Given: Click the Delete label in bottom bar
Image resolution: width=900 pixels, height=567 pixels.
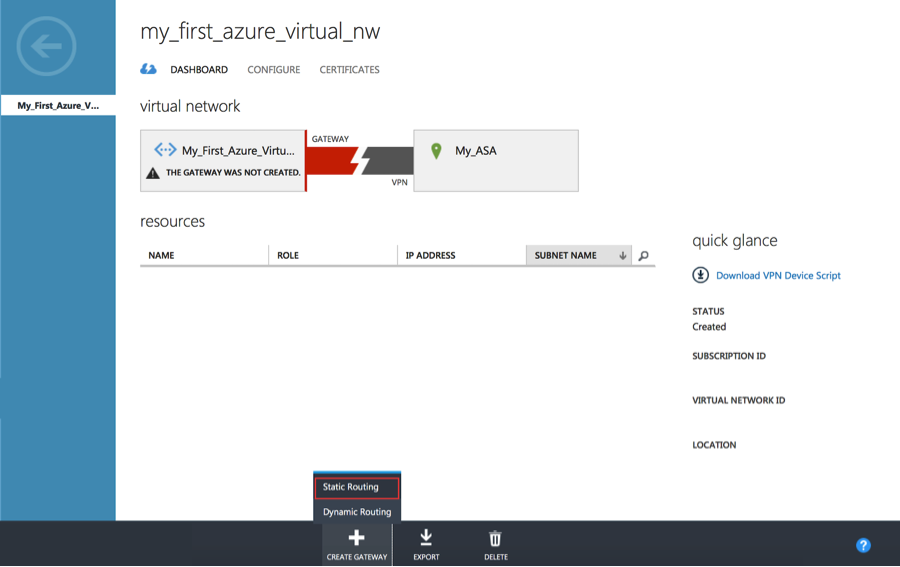Looking at the screenshot, I should [x=496, y=557].
